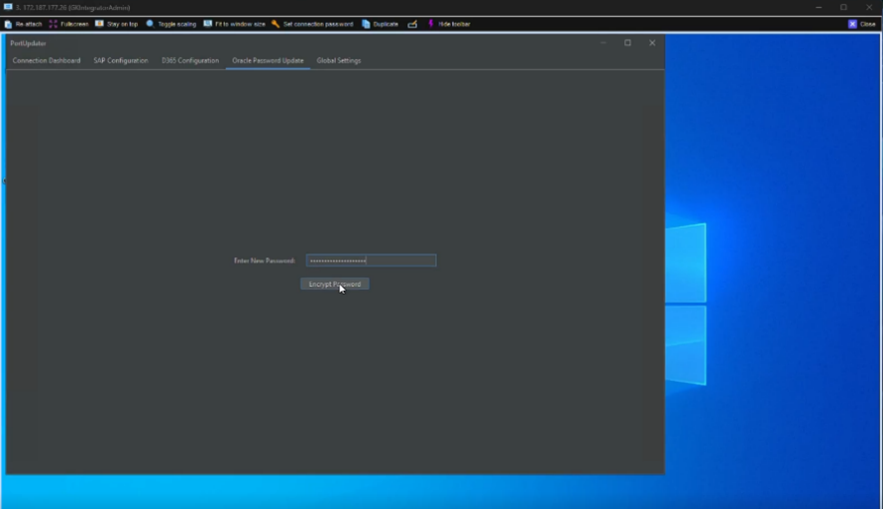Select the Oracle Password Update tab

268,61
